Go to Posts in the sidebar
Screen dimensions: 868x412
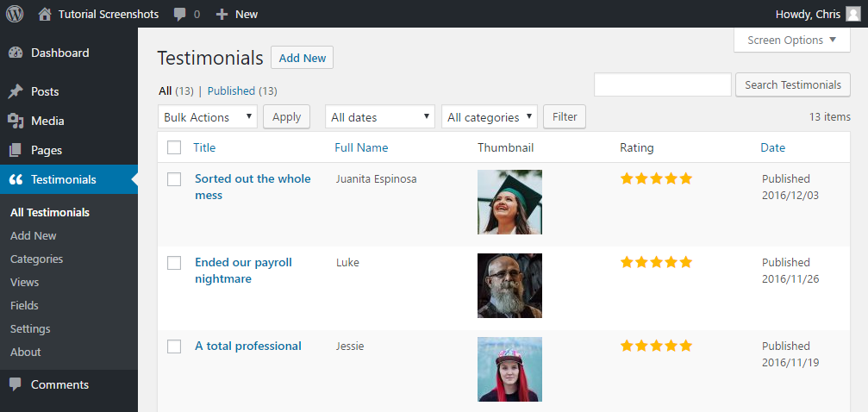click(x=45, y=91)
